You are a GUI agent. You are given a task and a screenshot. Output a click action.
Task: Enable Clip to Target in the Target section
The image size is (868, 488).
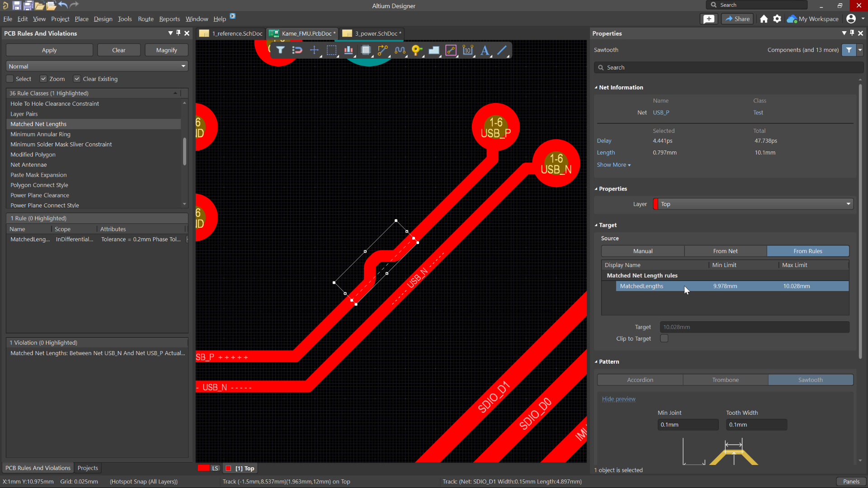(x=664, y=338)
